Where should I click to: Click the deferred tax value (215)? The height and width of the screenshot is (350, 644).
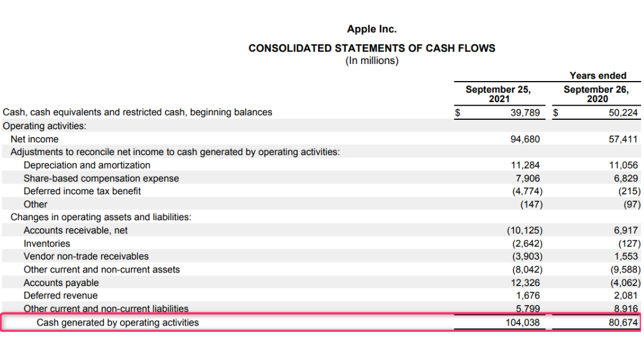point(629,191)
